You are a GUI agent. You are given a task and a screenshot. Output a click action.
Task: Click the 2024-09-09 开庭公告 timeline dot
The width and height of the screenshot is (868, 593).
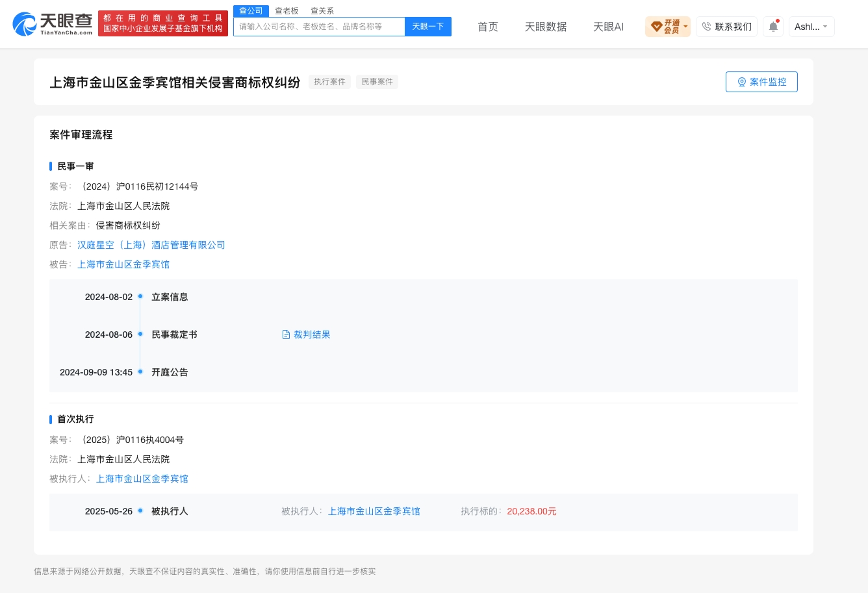(x=140, y=372)
